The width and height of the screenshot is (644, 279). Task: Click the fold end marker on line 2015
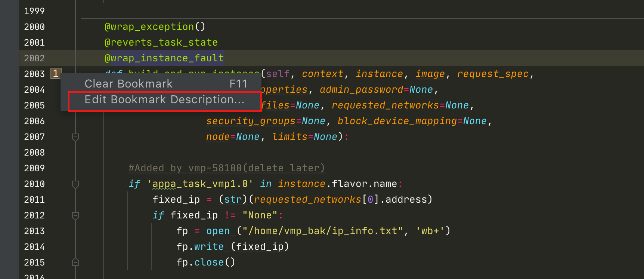pyautogui.click(x=75, y=262)
